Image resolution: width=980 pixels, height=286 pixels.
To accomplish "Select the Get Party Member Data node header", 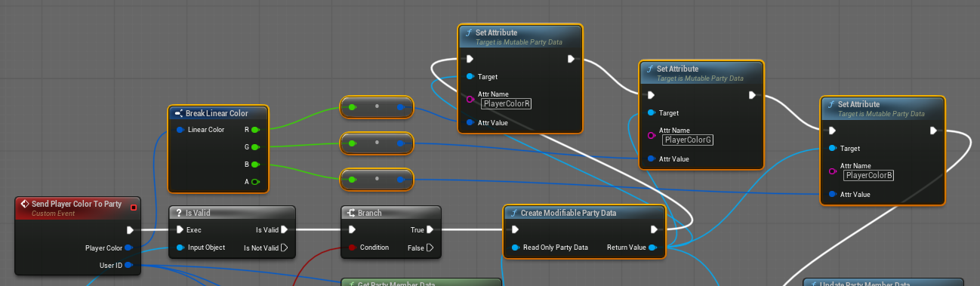I will [x=396, y=284].
